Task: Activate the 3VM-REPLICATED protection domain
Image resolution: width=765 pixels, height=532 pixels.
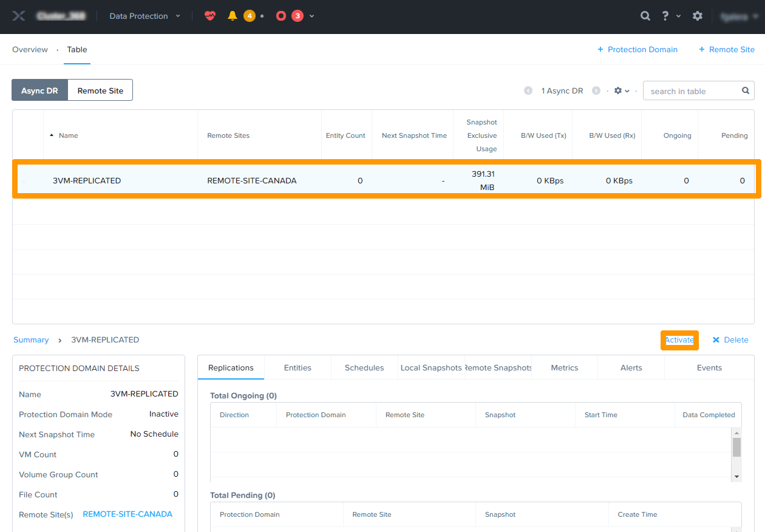Action: coord(679,339)
